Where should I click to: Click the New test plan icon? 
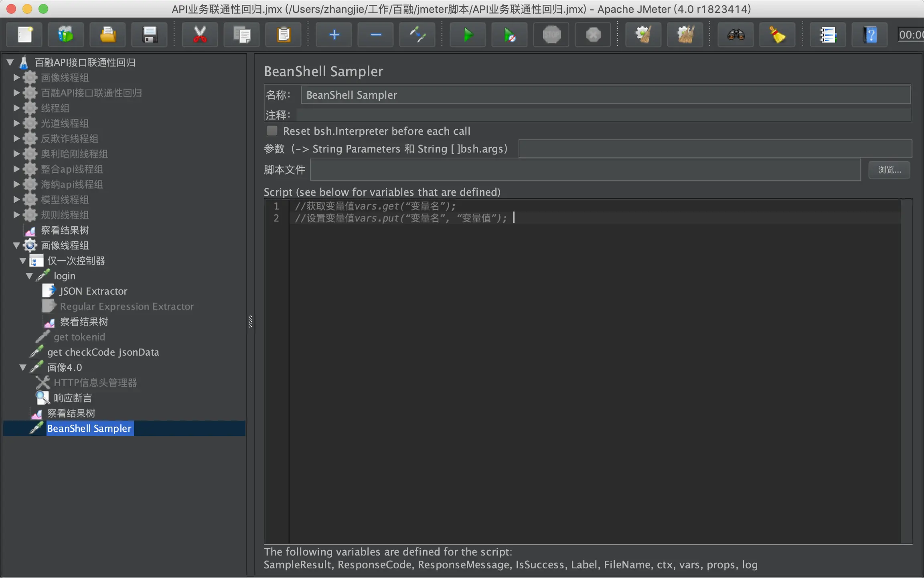pos(25,35)
